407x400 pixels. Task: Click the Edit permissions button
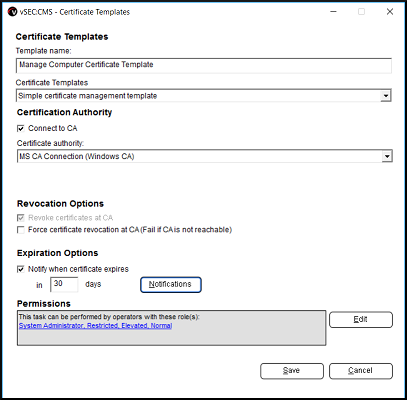(361, 320)
